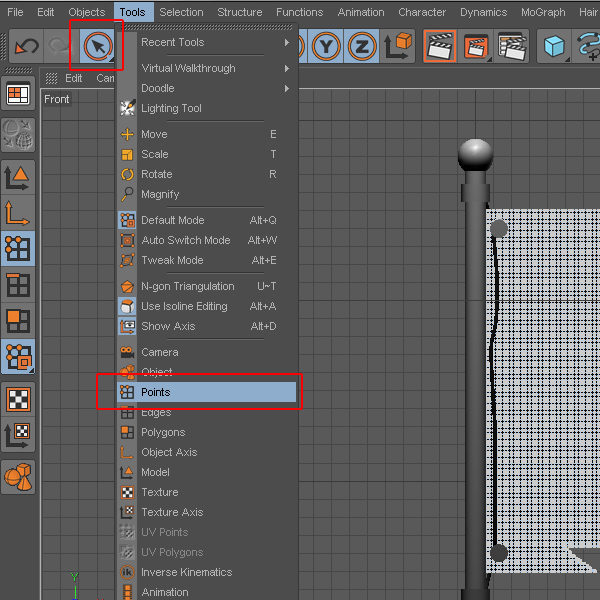Select the Live Selection arrow tool
The image size is (600, 600).
point(98,47)
